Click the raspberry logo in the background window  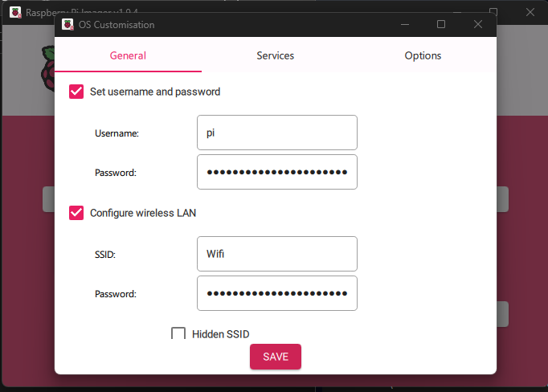(x=48, y=69)
